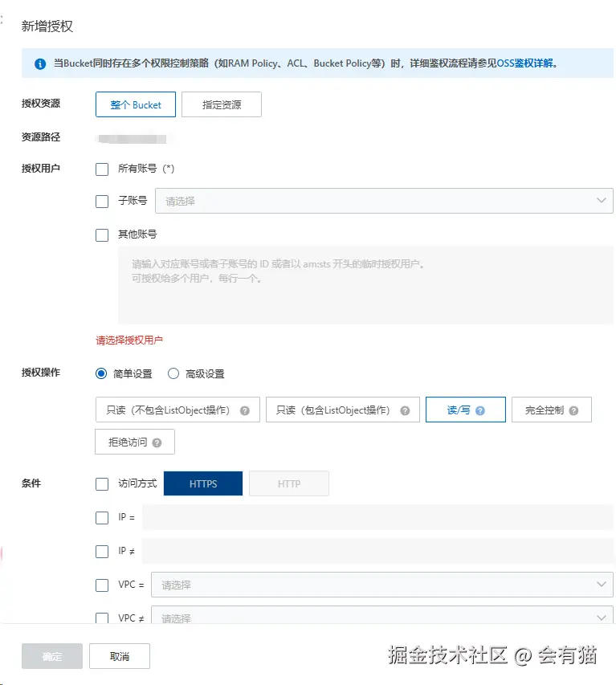Click the 授权用户 field label
Screen dimensions: 616x685
pos(41,168)
